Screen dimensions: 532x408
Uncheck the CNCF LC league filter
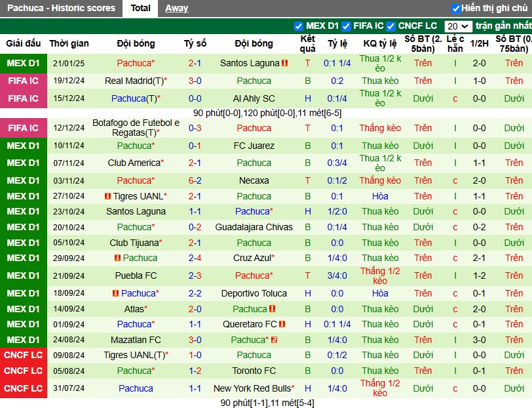point(391,26)
